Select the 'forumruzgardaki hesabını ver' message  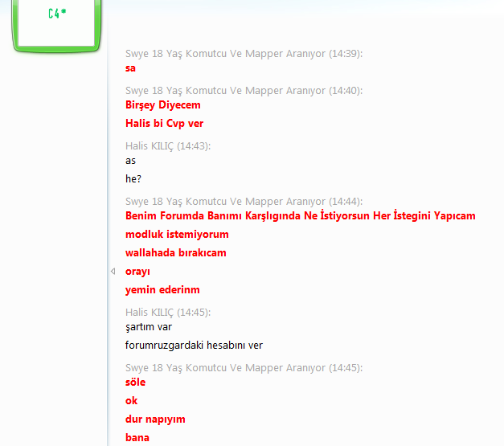click(x=194, y=346)
